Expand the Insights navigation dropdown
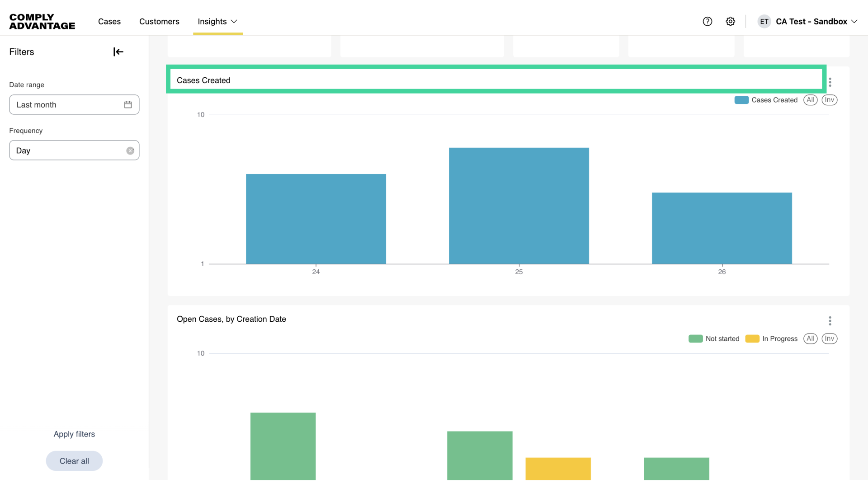The image size is (868, 488). tap(217, 21)
